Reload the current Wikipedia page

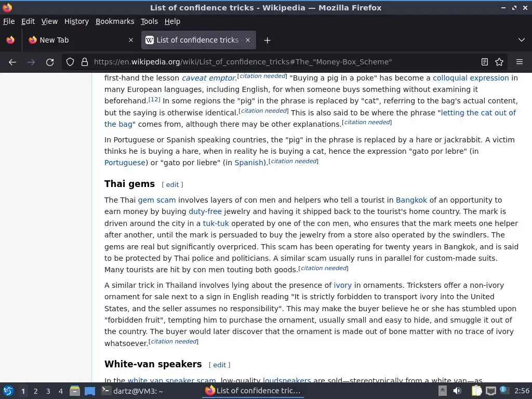pyautogui.click(x=50, y=62)
